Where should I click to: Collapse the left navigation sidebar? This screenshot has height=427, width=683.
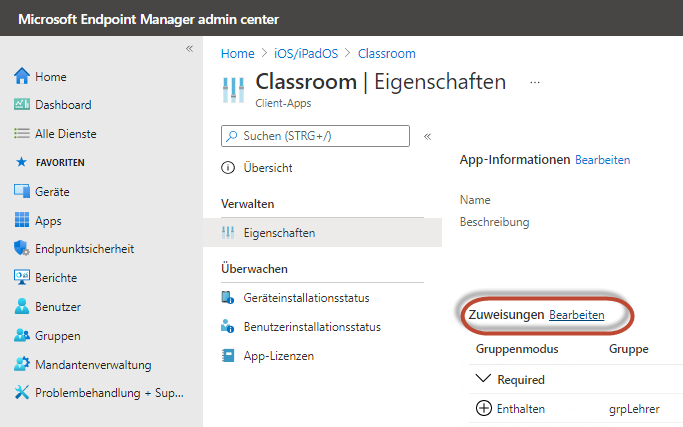pos(189,49)
